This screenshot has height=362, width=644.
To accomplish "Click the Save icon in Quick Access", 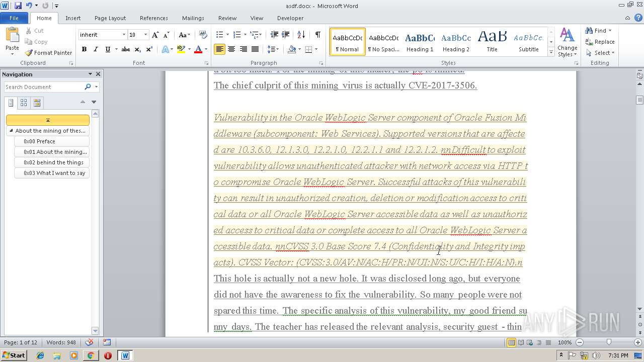I will (18, 6).
